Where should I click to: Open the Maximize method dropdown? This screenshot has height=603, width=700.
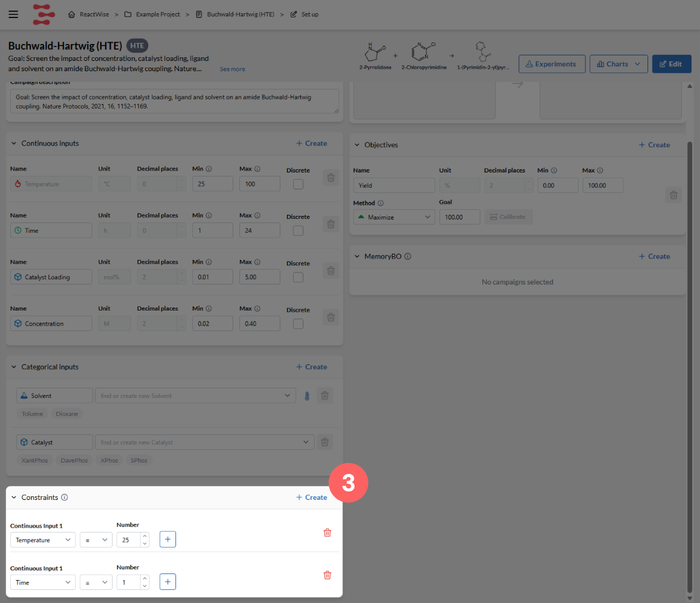coord(394,217)
